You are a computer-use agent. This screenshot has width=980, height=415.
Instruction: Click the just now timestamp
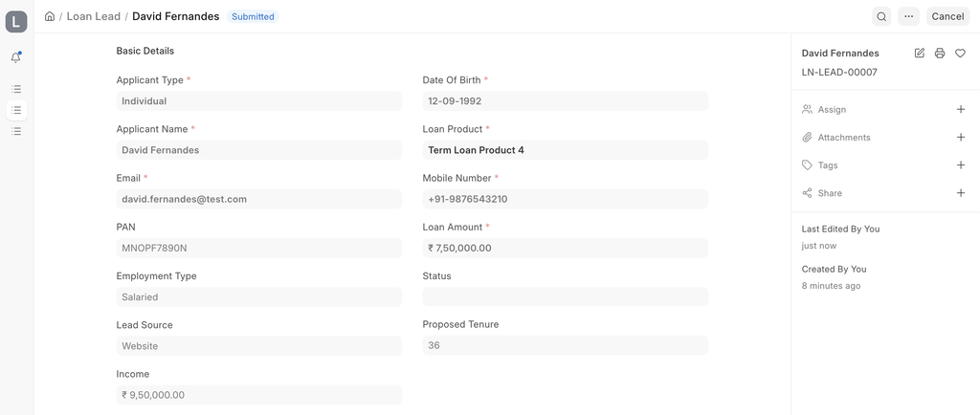(x=819, y=246)
